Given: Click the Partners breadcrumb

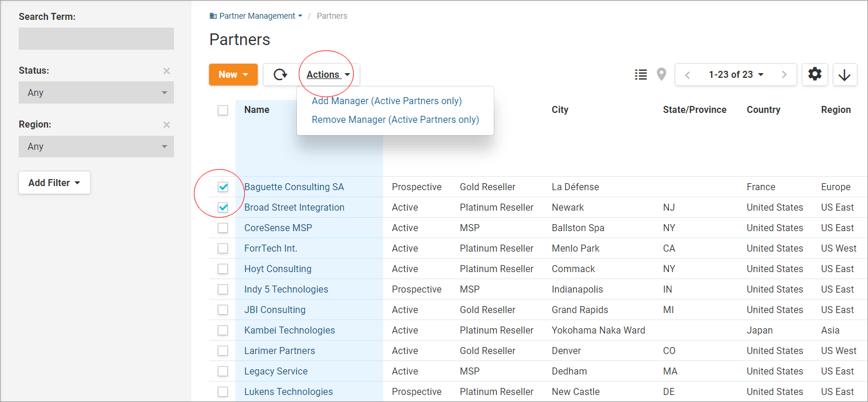Looking at the screenshot, I should (332, 16).
